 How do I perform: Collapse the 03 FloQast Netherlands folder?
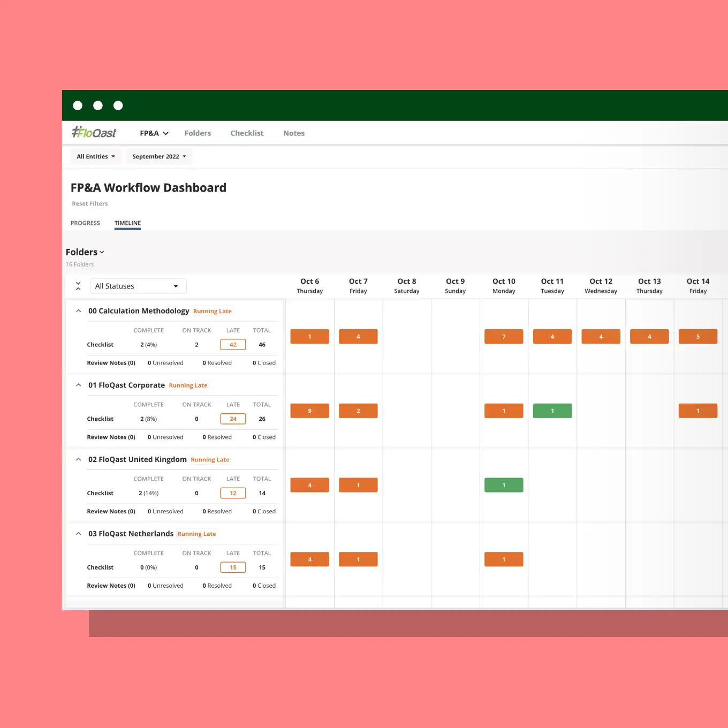coord(78,534)
